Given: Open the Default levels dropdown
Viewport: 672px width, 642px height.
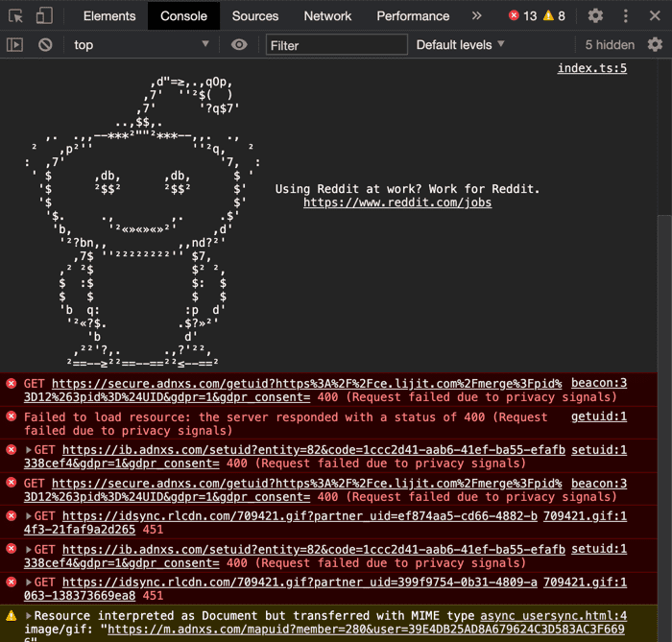Looking at the screenshot, I should 460,45.
